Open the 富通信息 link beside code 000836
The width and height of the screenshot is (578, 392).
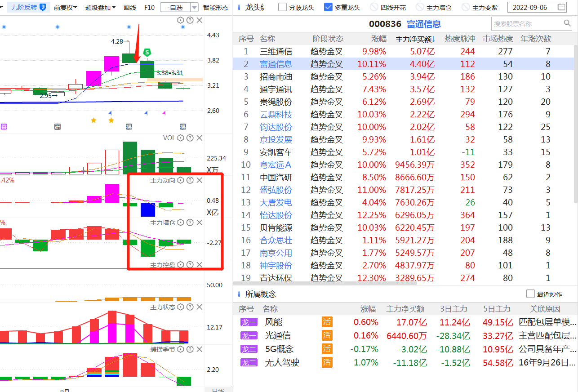[424, 24]
